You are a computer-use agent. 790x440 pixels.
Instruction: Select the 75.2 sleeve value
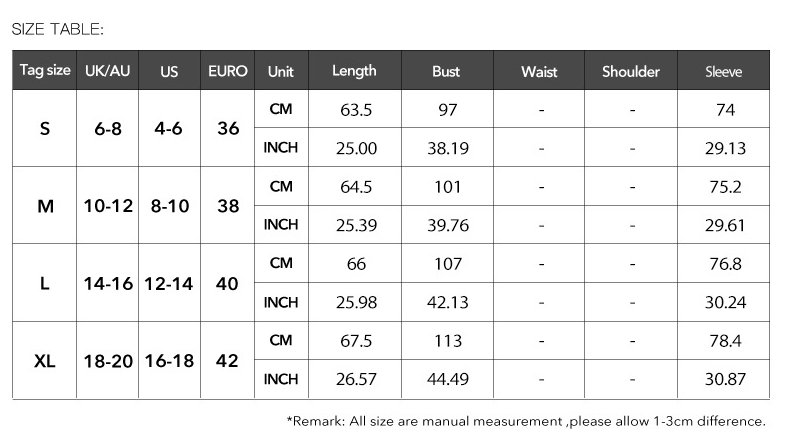[x=725, y=187]
